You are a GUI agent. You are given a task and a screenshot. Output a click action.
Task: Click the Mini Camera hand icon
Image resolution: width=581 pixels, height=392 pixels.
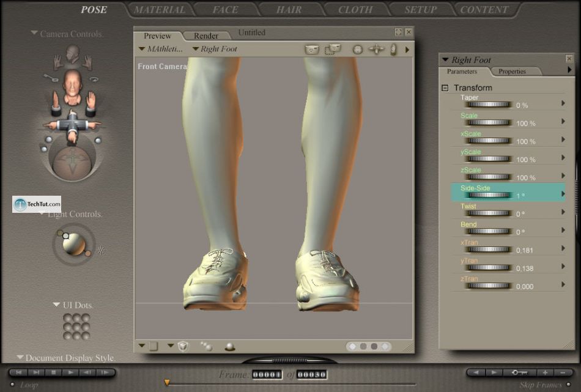pyautogui.click(x=393, y=50)
